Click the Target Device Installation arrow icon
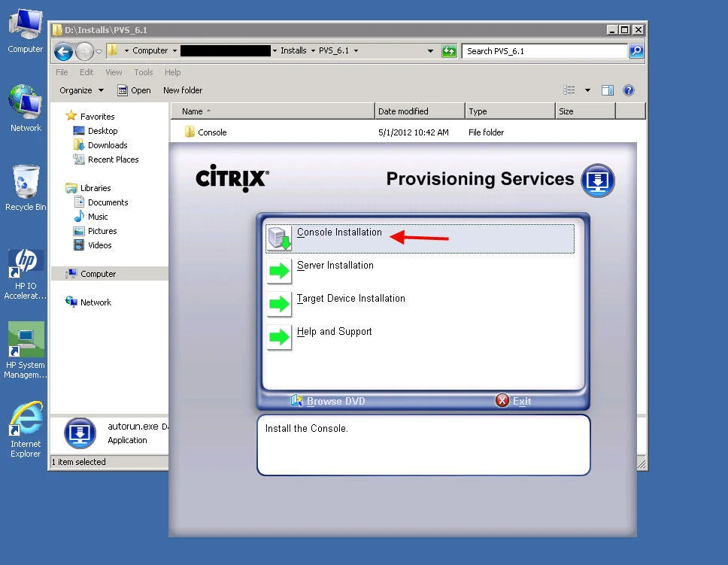 (x=280, y=304)
